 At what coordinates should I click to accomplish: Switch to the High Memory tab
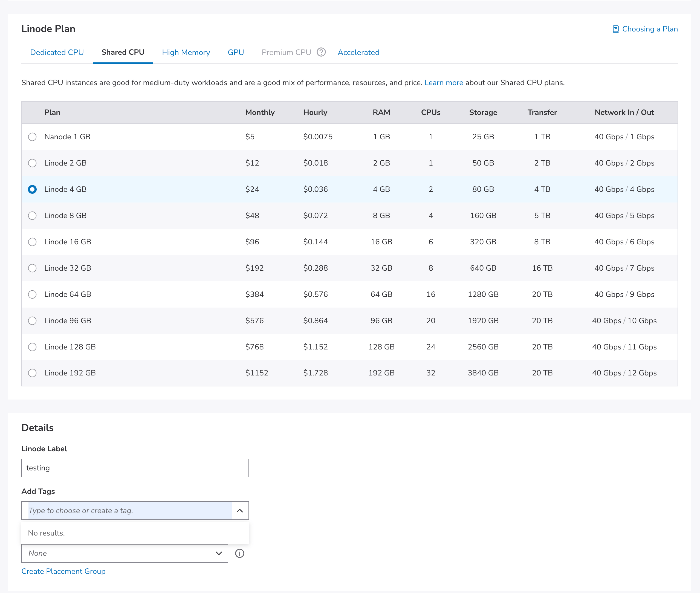(186, 52)
